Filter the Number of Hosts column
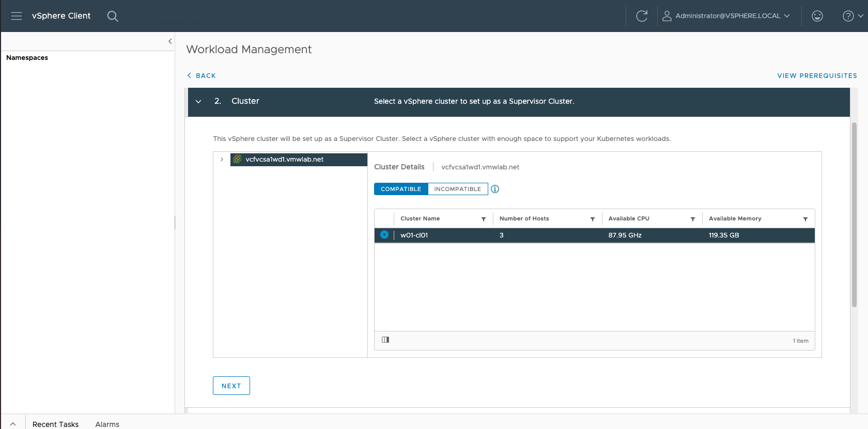The width and height of the screenshot is (868, 429). coord(593,219)
